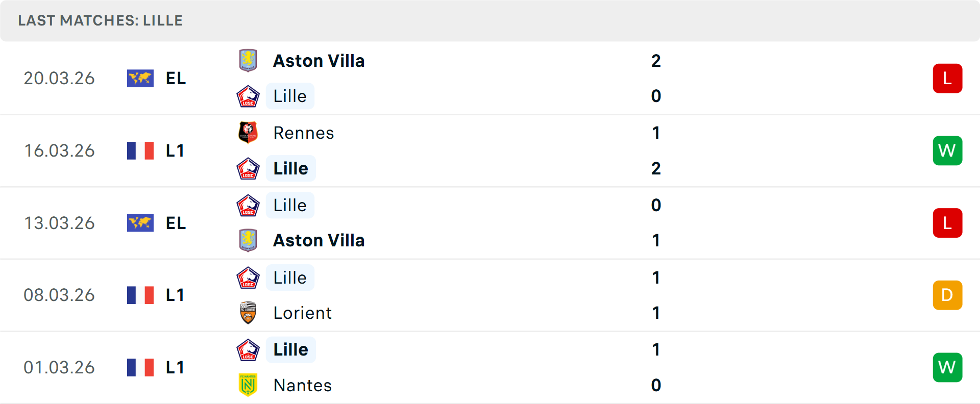Open Aston Villa link in 13.03.26 match
The width and height of the screenshot is (980, 404).
(x=319, y=241)
